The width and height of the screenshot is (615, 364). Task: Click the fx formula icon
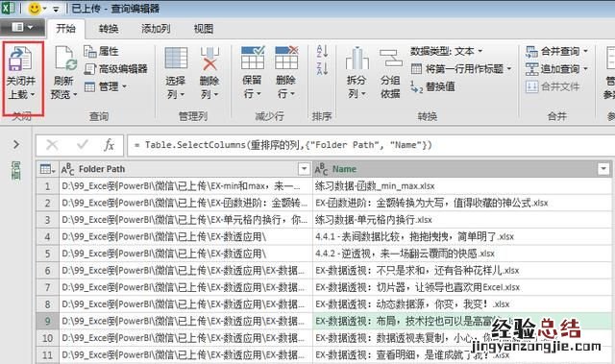[109, 145]
